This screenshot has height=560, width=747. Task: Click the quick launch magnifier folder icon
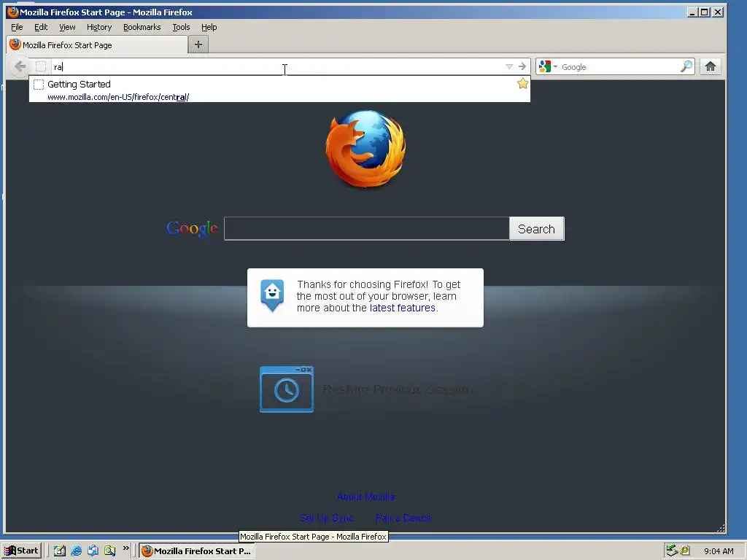(x=109, y=551)
